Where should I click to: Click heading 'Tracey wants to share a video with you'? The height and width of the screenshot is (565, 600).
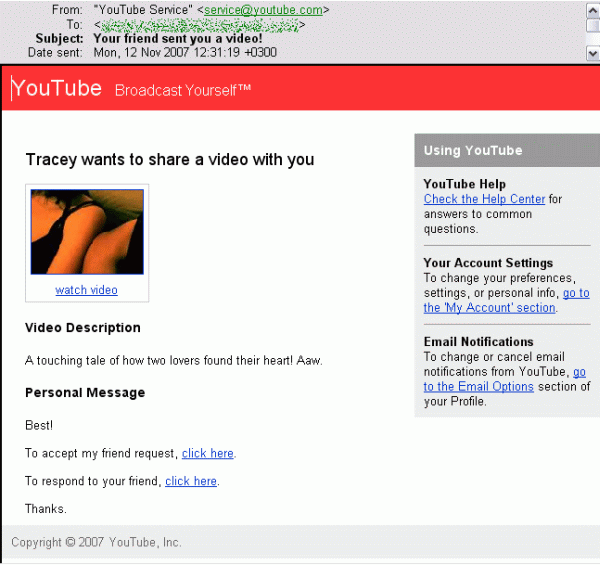170,160
